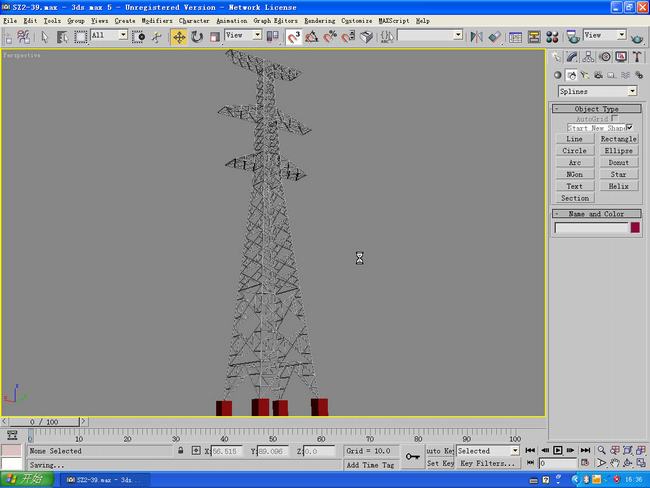650x488 pixels.
Task: Switch to the Motion panel tab
Action: click(605, 57)
